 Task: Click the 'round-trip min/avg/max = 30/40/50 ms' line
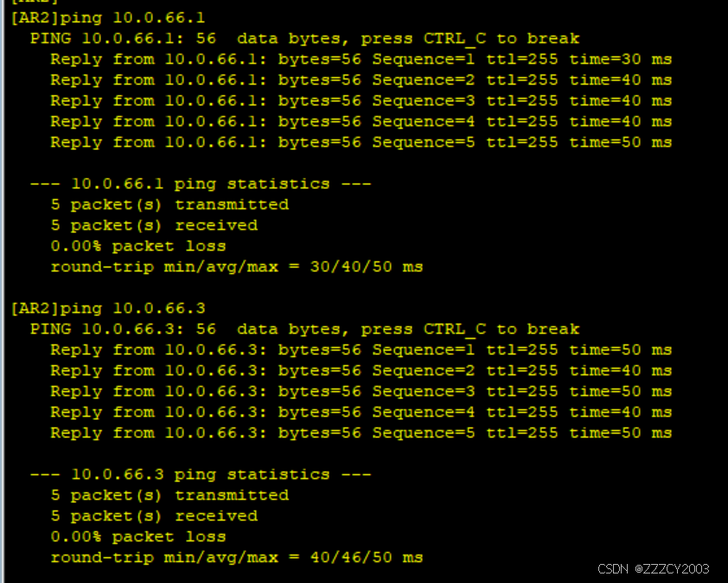click(237, 266)
